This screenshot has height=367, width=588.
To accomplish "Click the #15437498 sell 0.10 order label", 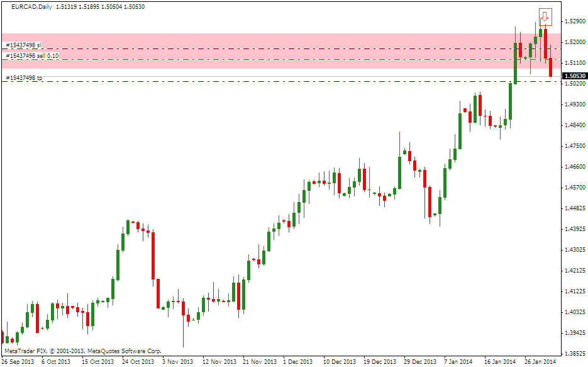I will coord(32,56).
